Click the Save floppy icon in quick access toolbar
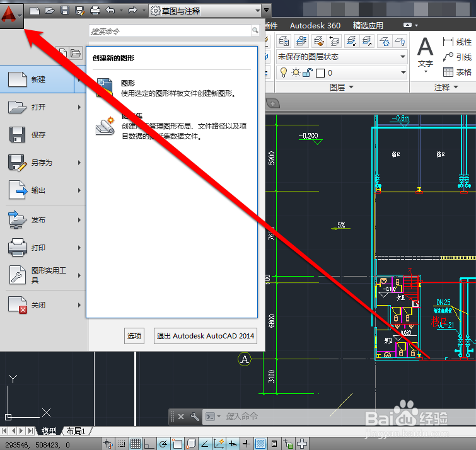476x450 pixels. click(x=65, y=11)
